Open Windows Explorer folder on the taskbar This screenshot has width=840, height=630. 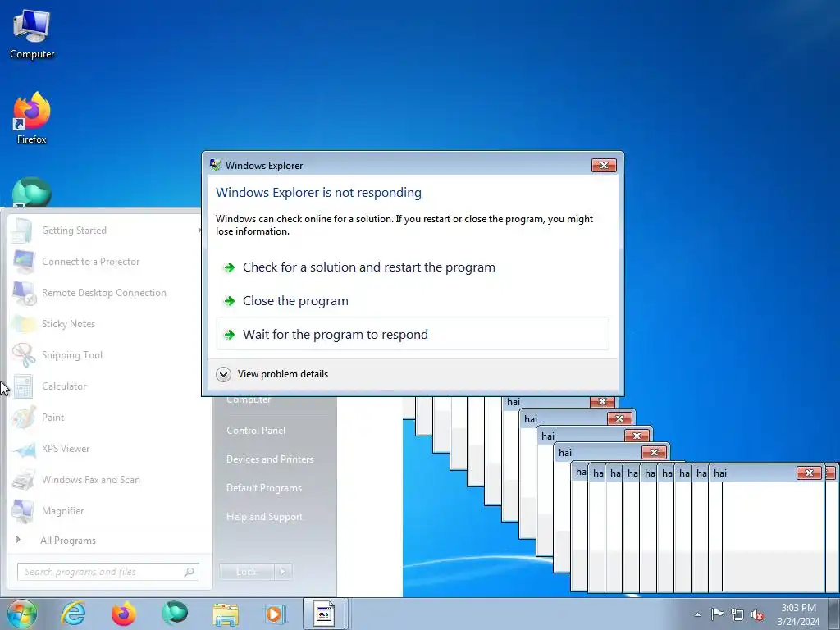click(x=226, y=614)
